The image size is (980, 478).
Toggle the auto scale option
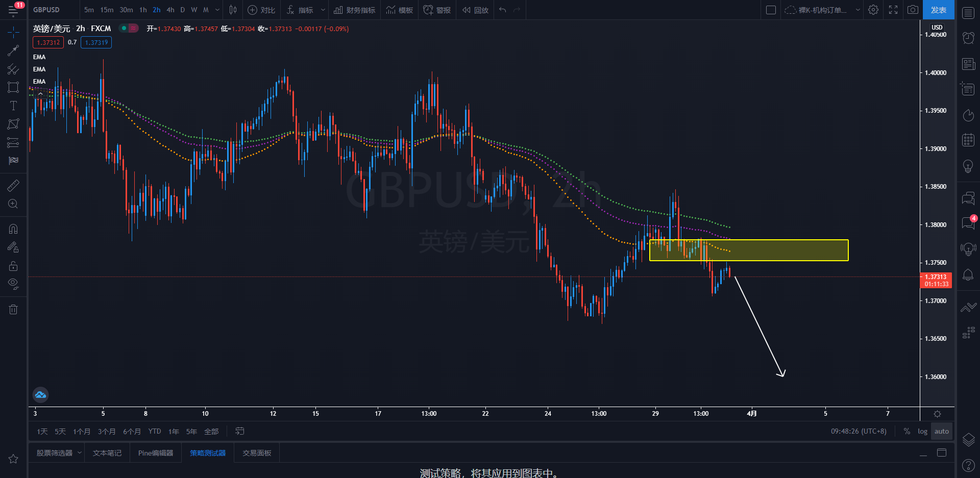click(x=941, y=431)
